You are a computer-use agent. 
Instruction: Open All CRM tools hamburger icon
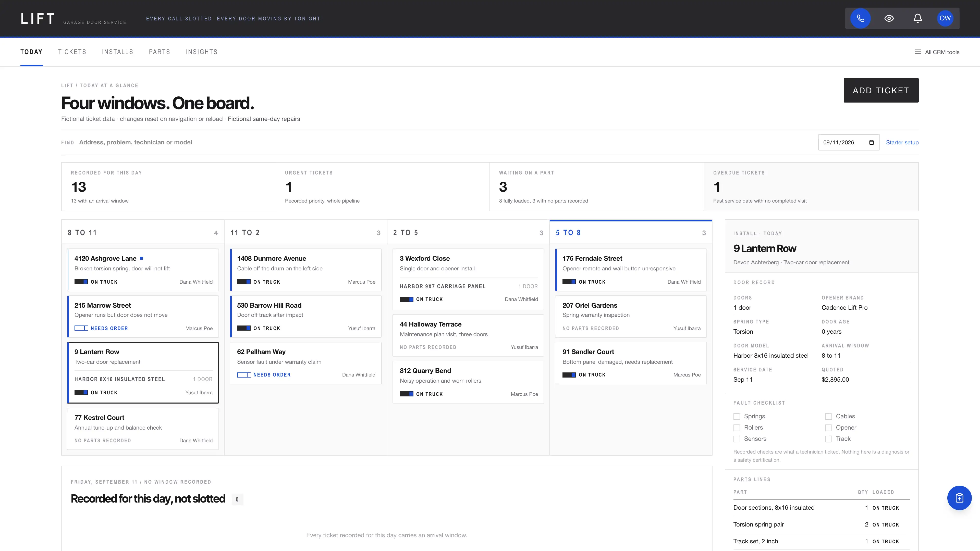coord(918,52)
